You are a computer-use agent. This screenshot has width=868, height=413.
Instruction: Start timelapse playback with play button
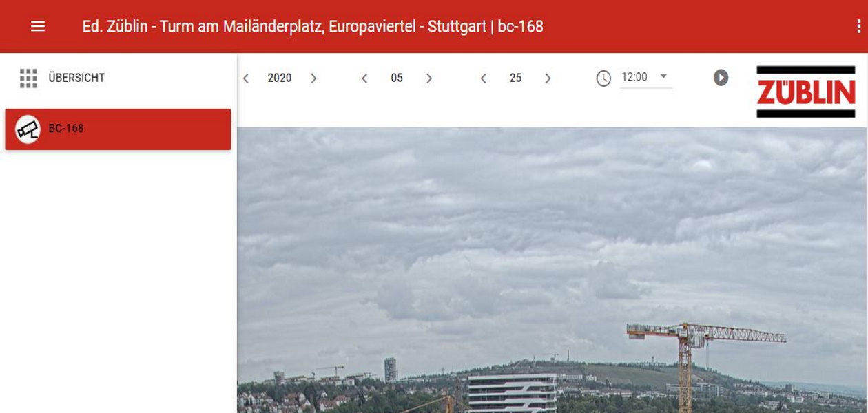[x=721, y=78]
